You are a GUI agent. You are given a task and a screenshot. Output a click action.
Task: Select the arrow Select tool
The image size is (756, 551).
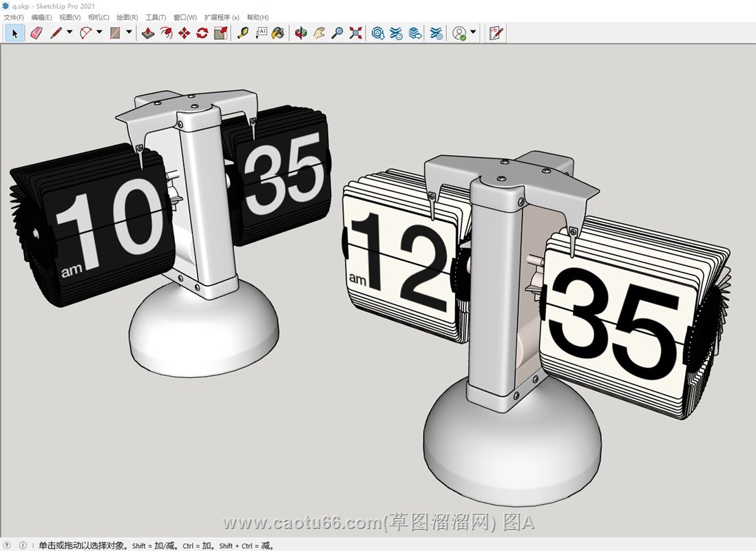tap(15, 32)
